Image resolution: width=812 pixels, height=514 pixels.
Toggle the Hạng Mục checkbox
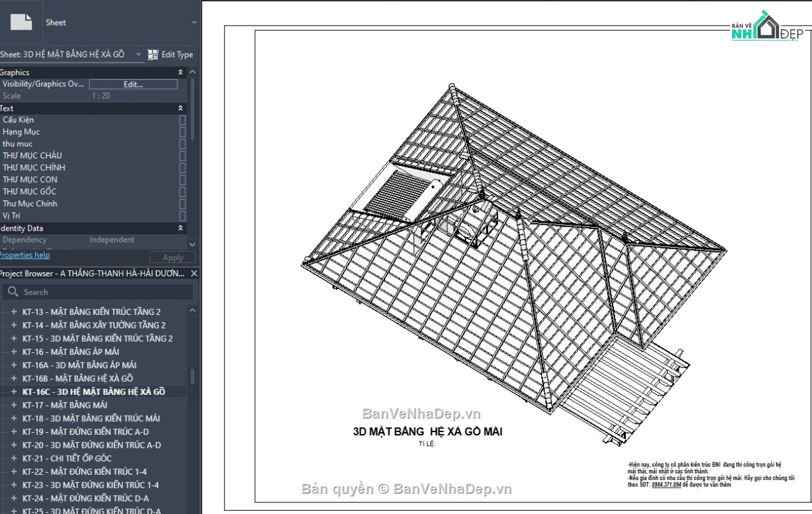[x=182, y=132]
